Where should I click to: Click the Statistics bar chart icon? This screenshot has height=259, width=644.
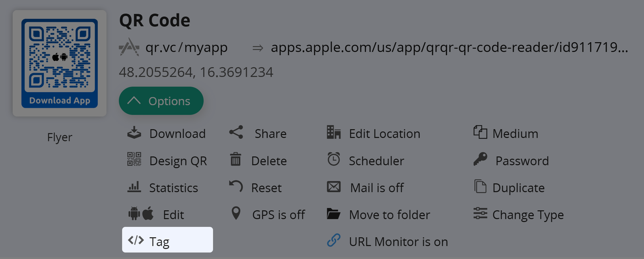134,187
